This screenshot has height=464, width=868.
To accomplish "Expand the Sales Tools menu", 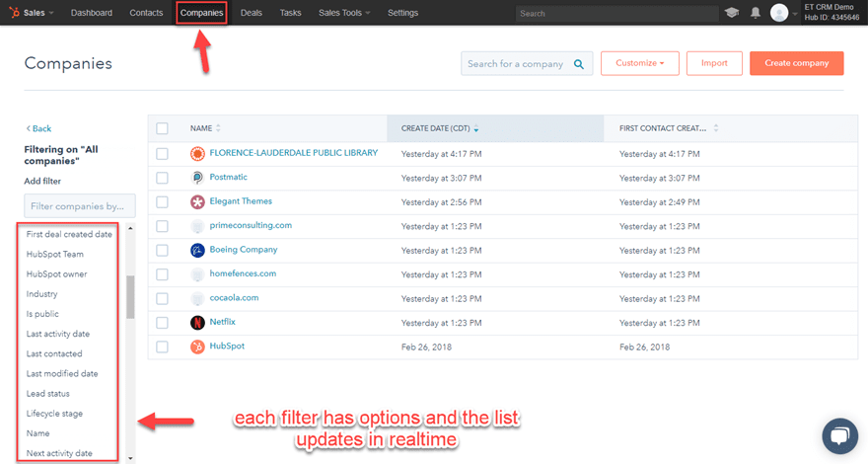I will click(344, 13).
